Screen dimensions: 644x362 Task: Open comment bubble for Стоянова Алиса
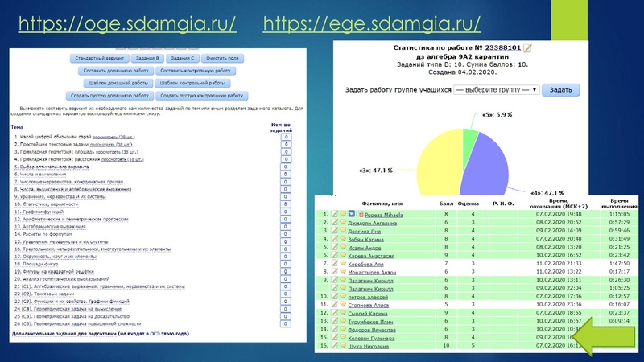[x=341, y=306]
